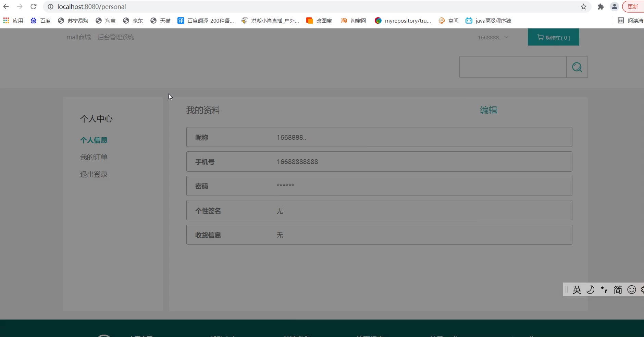Click the 手机号 value 16688888888
The width and height of the screenshot is (644, 337).
[297, 162]
